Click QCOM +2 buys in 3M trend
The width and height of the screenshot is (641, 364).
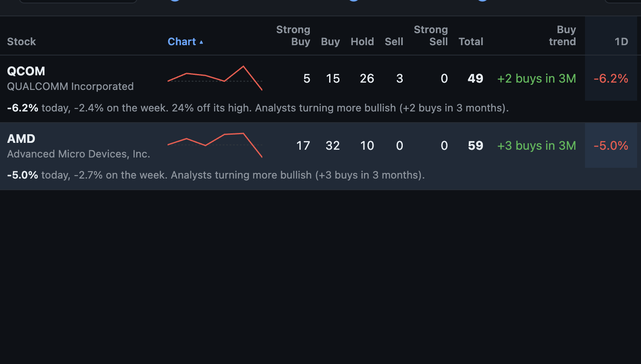click(x=537, y=78)
